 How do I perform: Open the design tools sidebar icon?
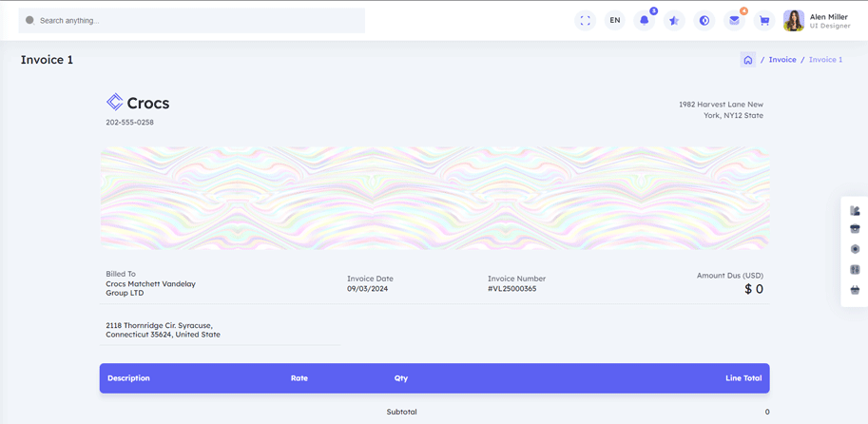(855, 210)
